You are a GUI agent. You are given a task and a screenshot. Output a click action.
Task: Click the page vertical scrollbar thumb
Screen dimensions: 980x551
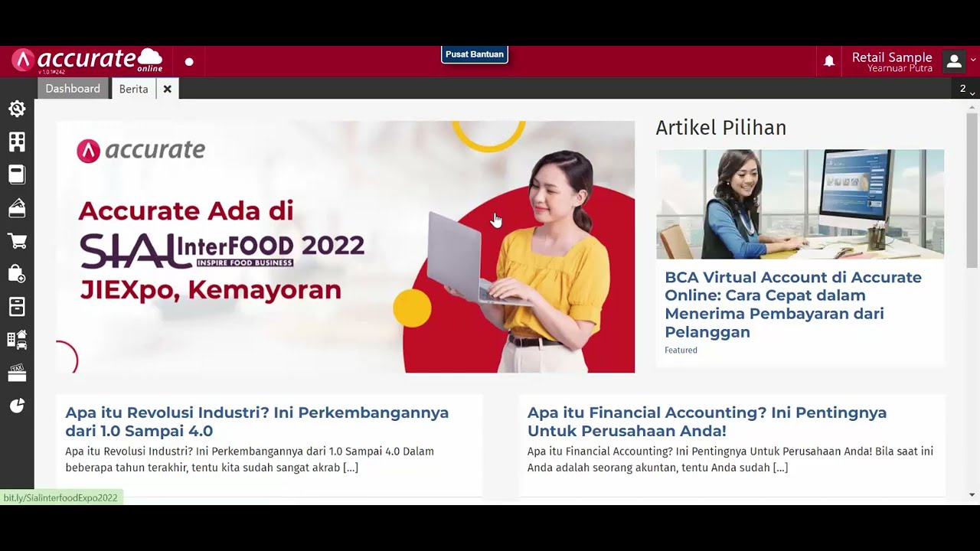click(x=972, y=190)
